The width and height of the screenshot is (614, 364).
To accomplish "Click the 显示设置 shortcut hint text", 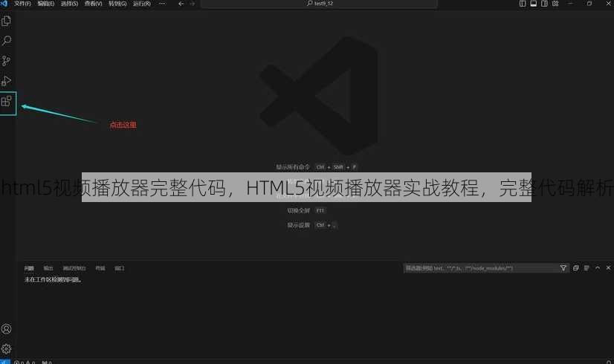I will [311, 225].
